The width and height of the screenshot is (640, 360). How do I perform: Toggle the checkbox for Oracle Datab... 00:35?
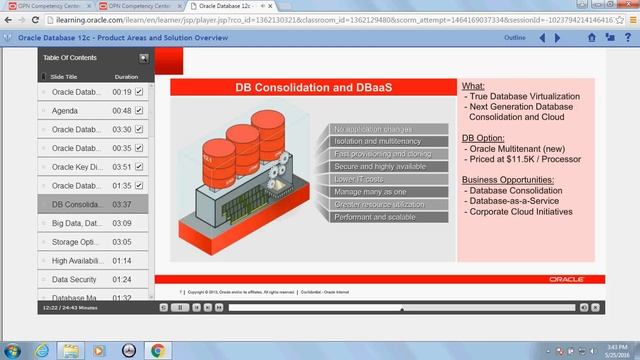coord(139,148)
